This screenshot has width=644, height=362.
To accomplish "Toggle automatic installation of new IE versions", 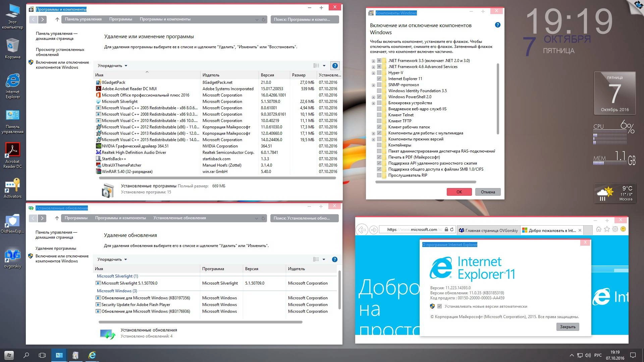I will [x=439, y=306].
